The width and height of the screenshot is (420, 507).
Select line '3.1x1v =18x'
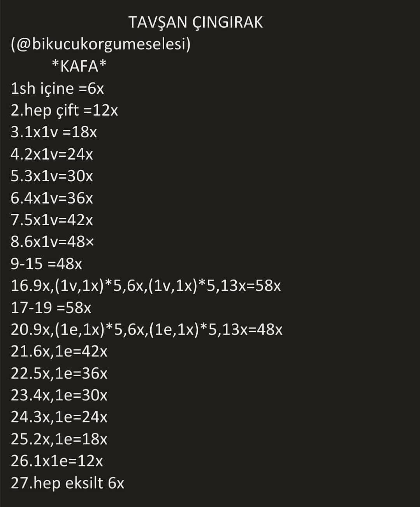pyautogui.click(x=54, y=132)
